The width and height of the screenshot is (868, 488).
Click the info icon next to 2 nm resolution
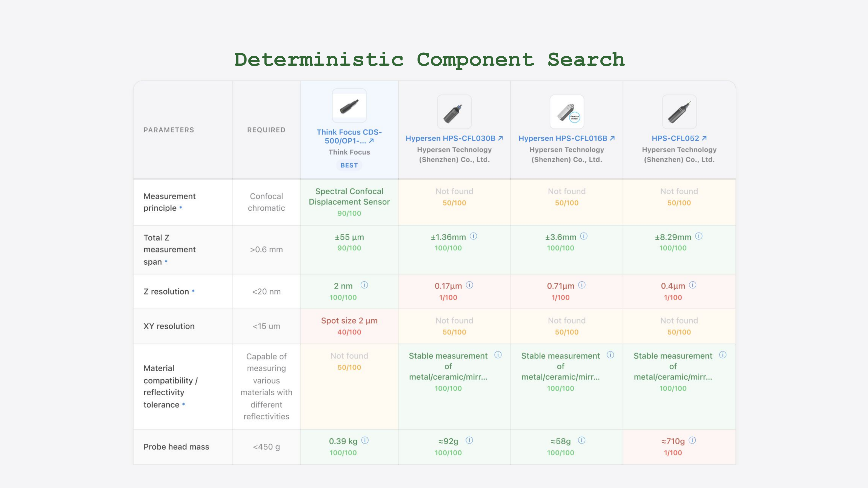[364, 285]
